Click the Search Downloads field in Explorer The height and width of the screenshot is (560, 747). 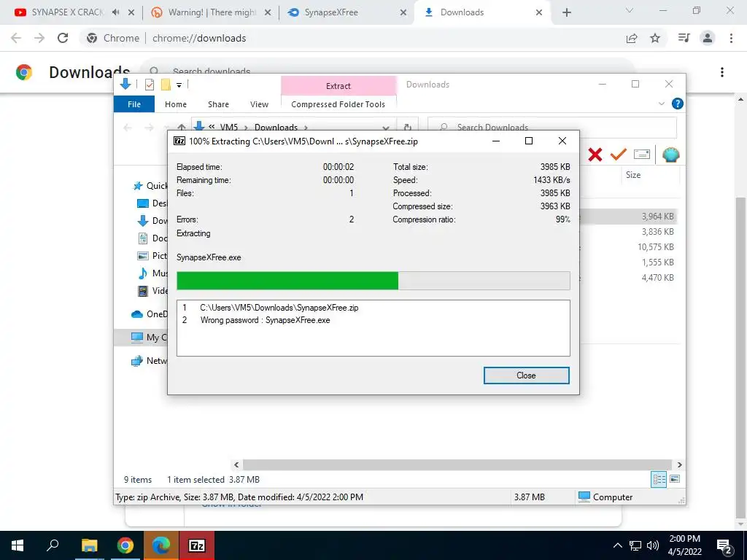[x=552, y=127]
